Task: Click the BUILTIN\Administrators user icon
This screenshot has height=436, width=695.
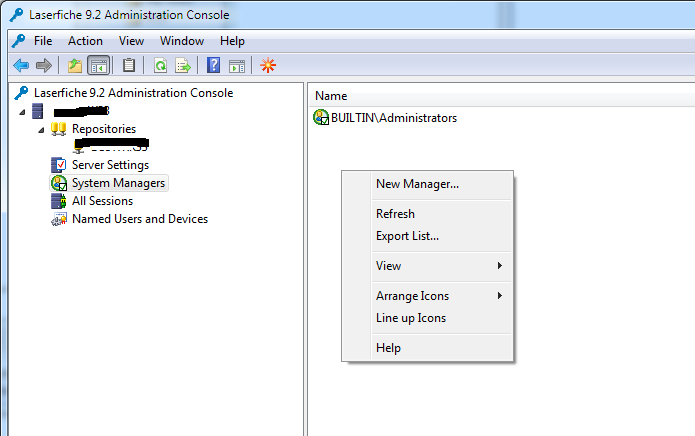Action: pyautogui.click(x=321, y=117)
